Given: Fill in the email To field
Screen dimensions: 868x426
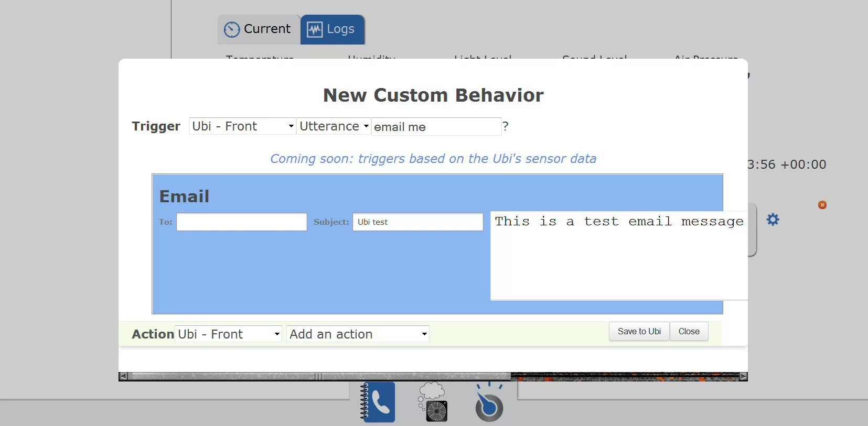Looking at the screenshot, I should [242, 222].
